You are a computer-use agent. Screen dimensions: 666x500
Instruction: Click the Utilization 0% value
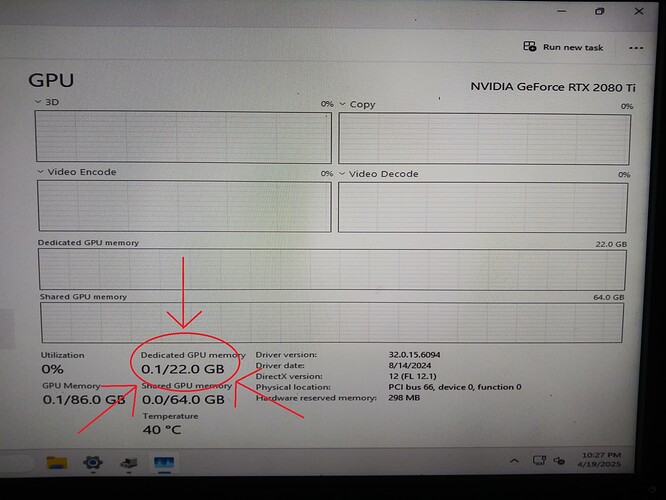[52, 369]
